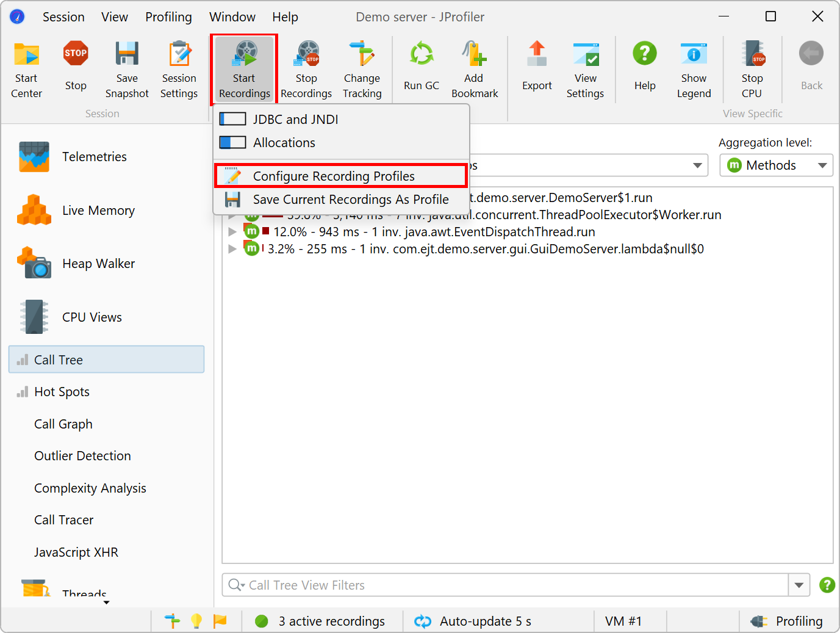Open the thread status dropdown arrow

697,165
